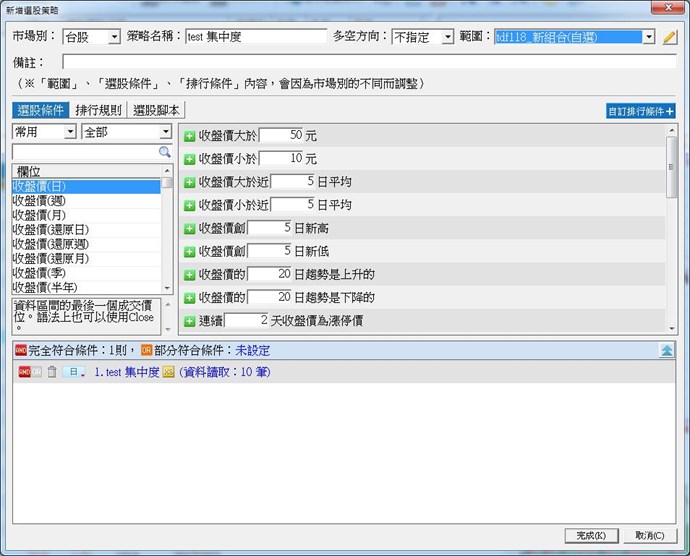The width and height of the screenshot is (690, 556).
Task: Click the 完成(K) button
Action: (x=591, y=536)
